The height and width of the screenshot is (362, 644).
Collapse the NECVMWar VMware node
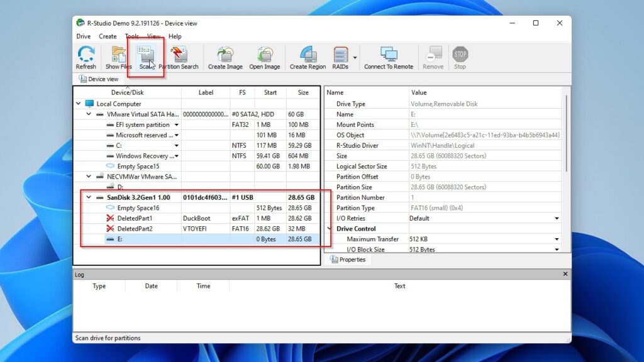coord(89,177)
